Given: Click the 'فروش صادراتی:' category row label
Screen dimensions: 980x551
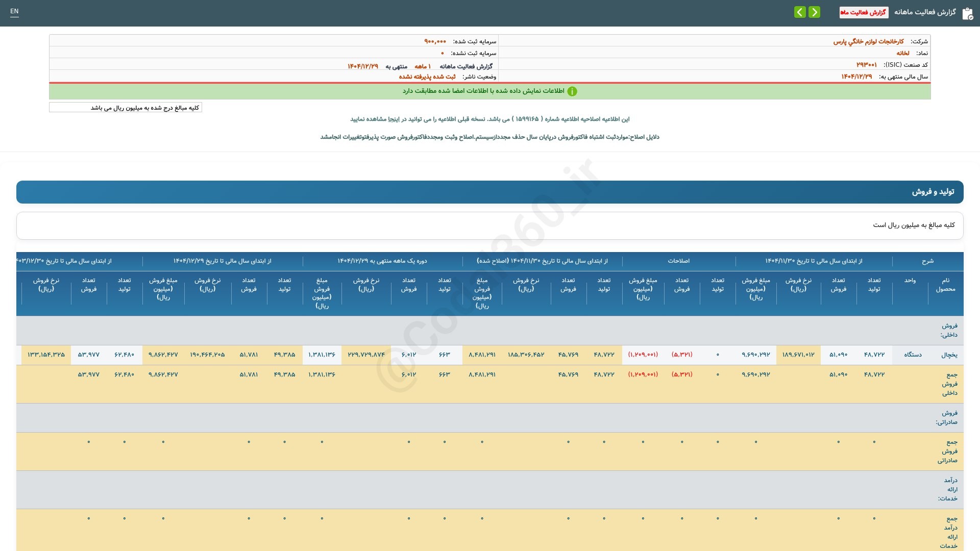Looking at the screenshot, I should 947,417.
